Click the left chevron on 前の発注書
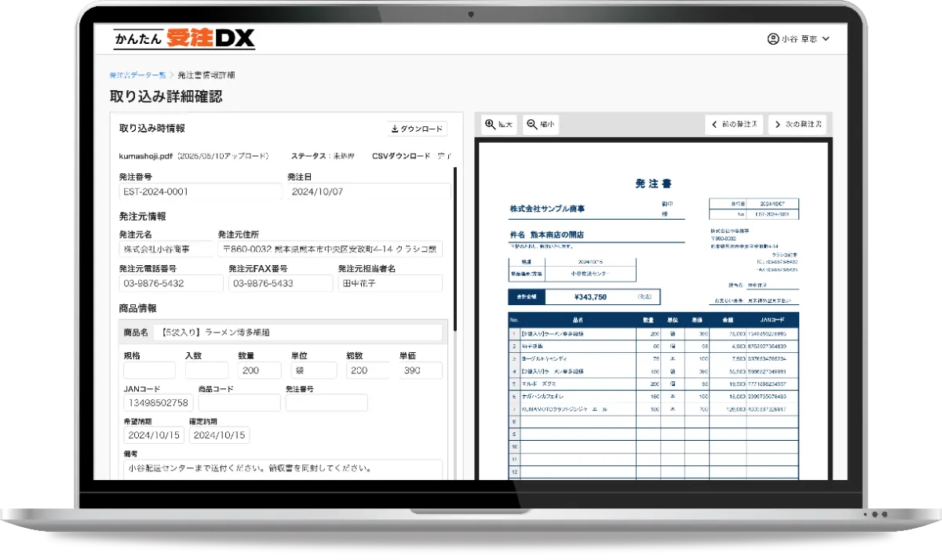Image resolution: width=942 pixels, height=560 pixels. tap(713, 124)
